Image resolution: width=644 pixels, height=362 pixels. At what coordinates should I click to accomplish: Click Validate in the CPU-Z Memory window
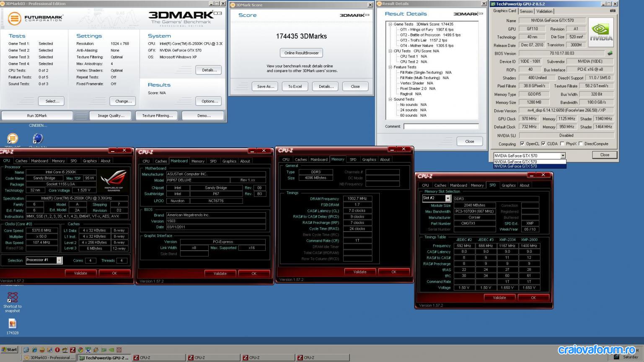pyautogui.click(x=360, y=272)
